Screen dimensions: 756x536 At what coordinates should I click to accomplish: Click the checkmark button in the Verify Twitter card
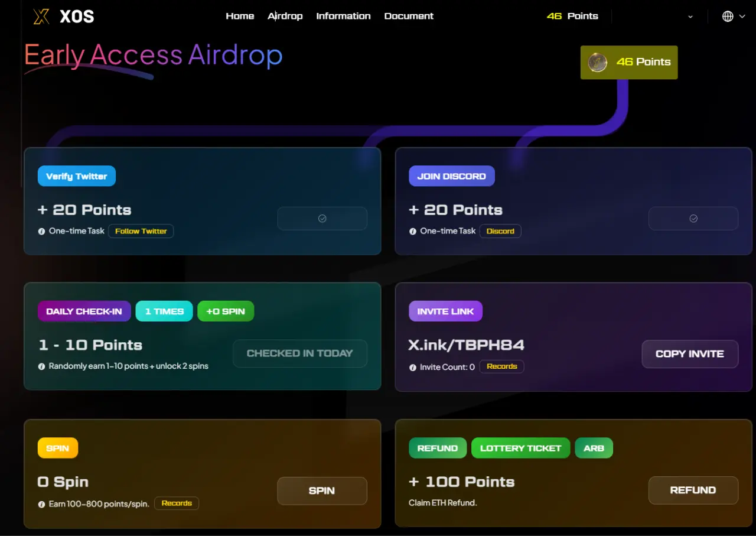322,218
